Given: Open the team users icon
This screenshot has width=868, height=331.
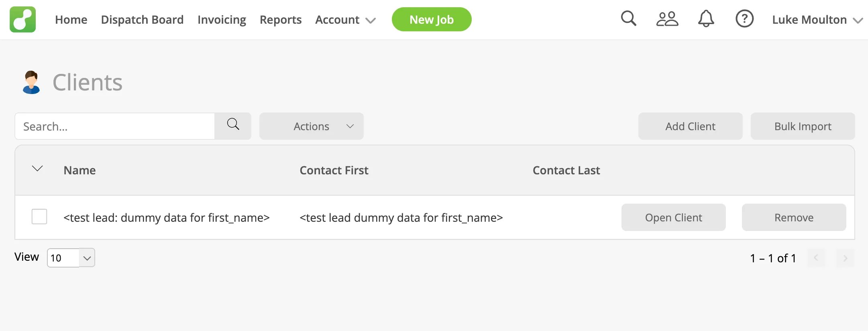Looking at the screenshot, I should pos(667,19).
